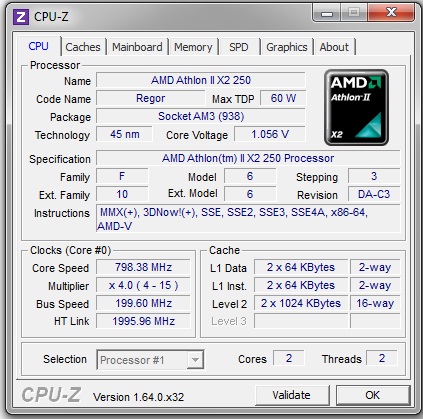Viewport: 423px width, 419px height.
Task: Click the CPU-Z purple Z title icon
Action: tap(21, 17)
